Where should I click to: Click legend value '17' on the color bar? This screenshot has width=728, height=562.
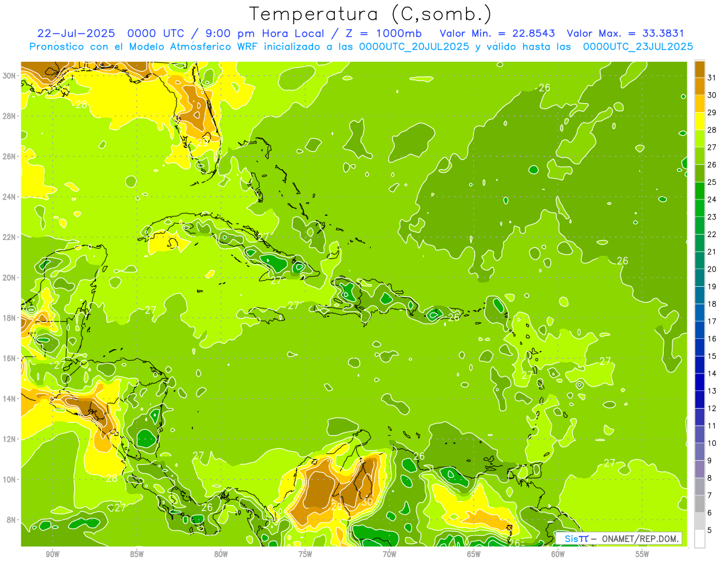click(x=712, y=321)
